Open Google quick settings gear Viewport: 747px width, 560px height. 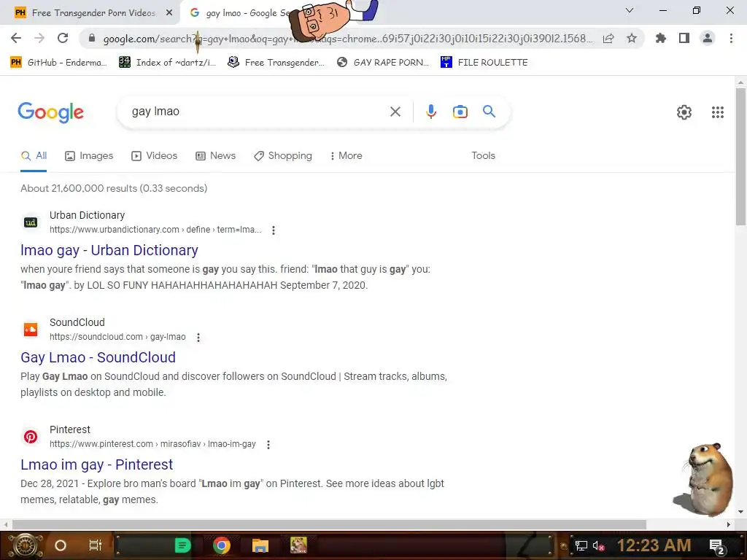pos(684,112)
